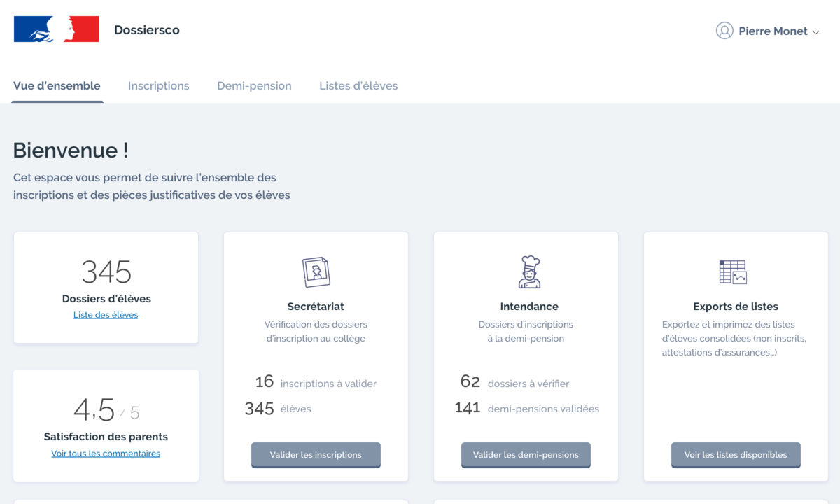Screen dimensions: 840x504
Task: Click the 62 dossiers à vérifier figure
Action: coord(470,382)
